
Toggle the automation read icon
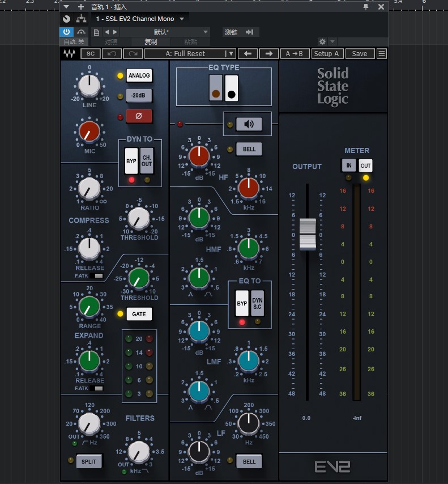click(82, 32)
